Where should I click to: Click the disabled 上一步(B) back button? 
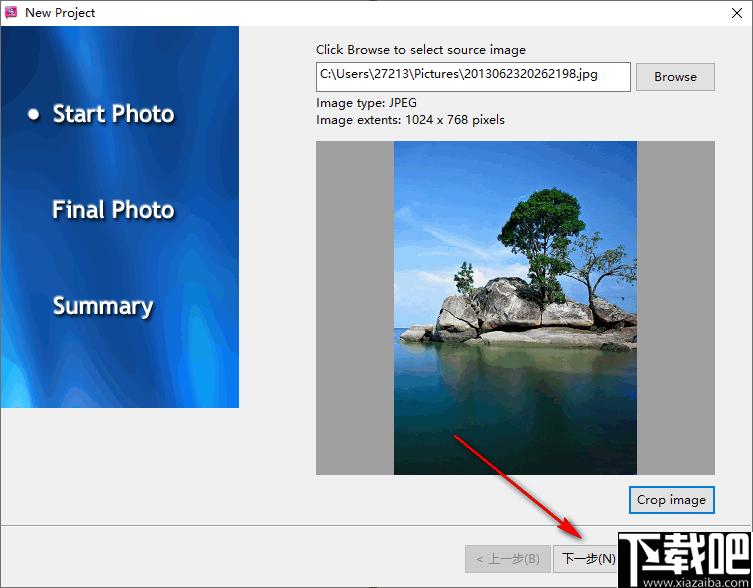[508, 559]
